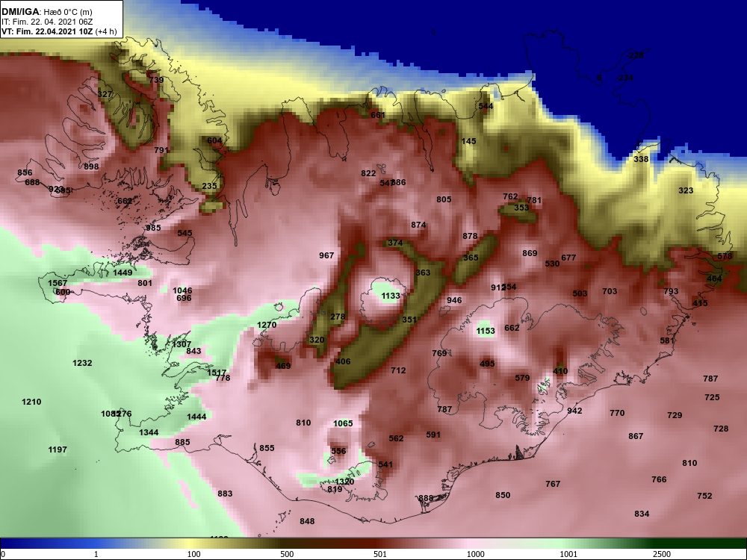Click the title 'DMI/IGA: Hæð 0°C (m)'
The image size is (747, 560).
tap(46, 12)
